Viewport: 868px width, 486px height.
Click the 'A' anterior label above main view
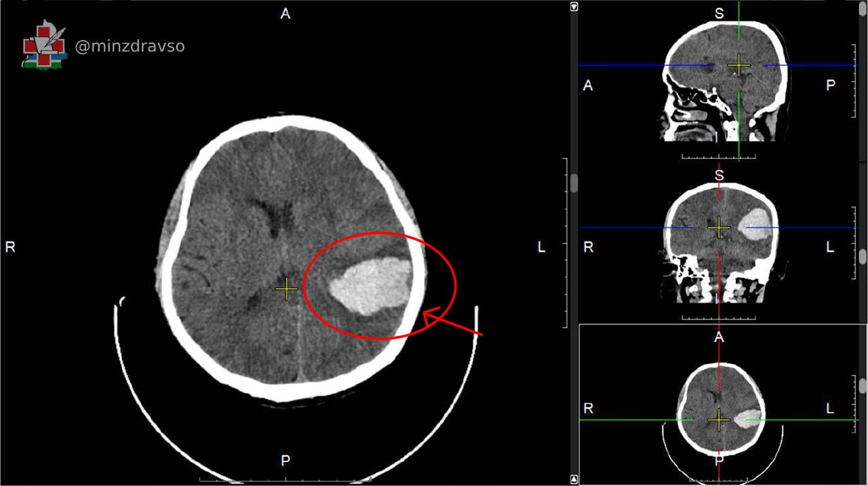pyautogui.click(x=285, y=14)
